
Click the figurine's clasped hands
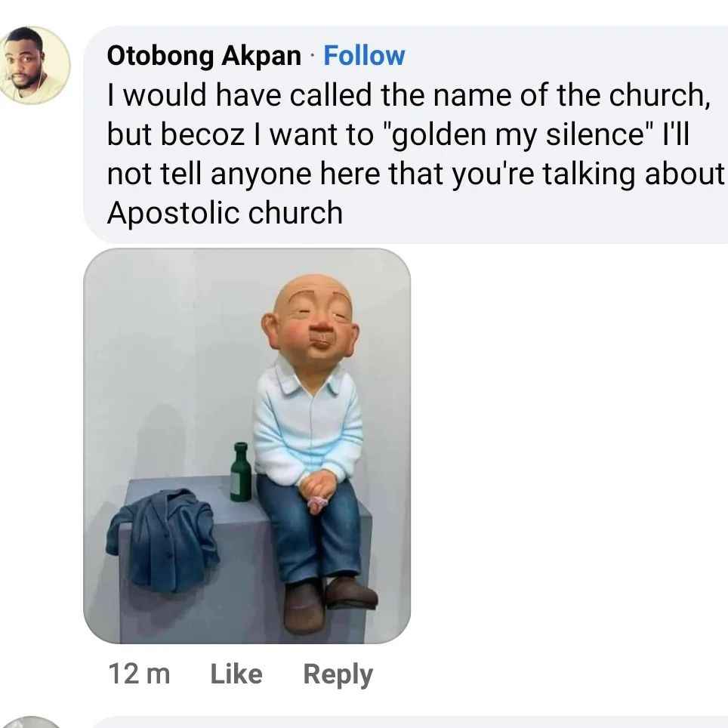[316, 491]
